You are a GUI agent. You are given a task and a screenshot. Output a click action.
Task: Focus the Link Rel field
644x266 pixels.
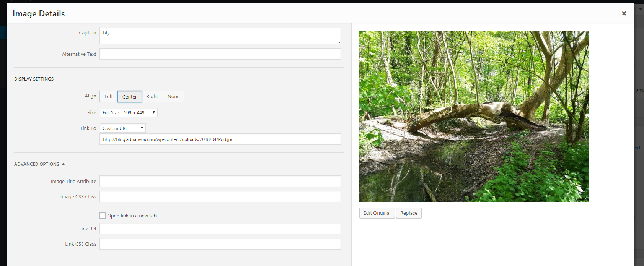[x=220, y=229]
